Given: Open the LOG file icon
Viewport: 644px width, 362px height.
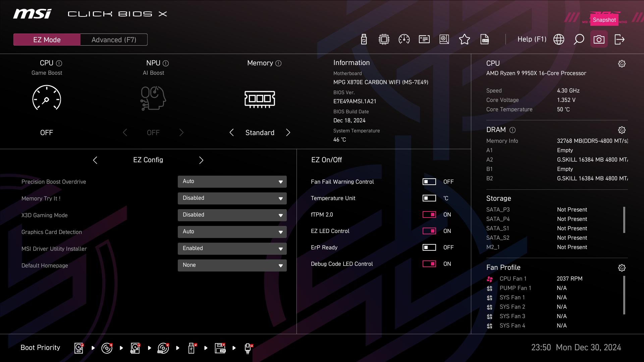Looking at the screenshot, I should point(485,40).
